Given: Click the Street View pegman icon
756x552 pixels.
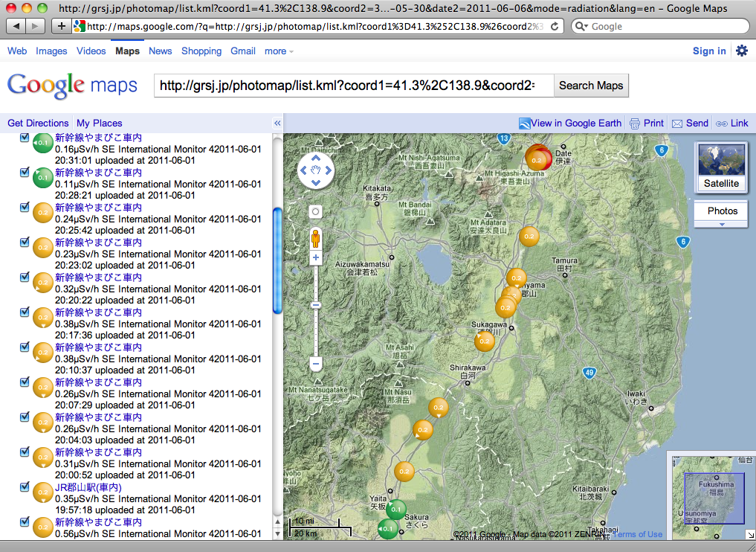Looking at the screenshot, I should tap(315, 238).
